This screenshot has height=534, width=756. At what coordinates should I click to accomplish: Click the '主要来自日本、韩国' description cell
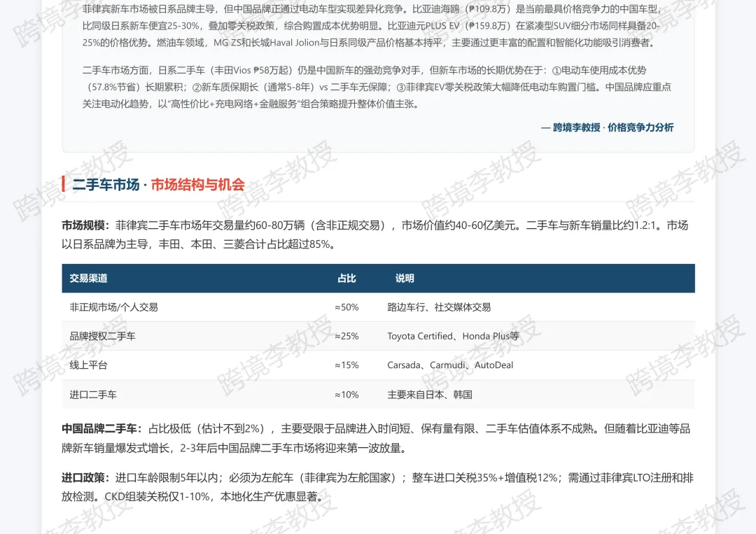pyautogui.click(x=430, y=394)
